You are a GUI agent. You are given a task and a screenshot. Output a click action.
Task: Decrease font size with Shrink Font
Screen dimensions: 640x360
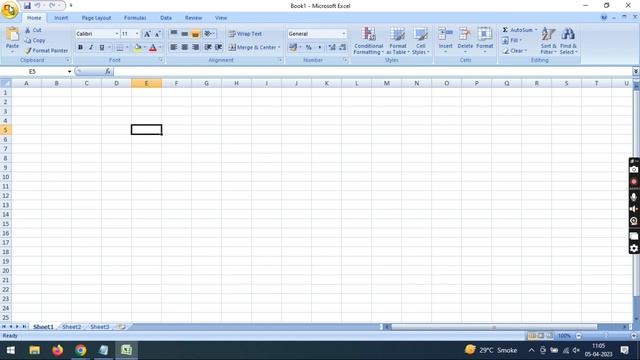(157, 34)
